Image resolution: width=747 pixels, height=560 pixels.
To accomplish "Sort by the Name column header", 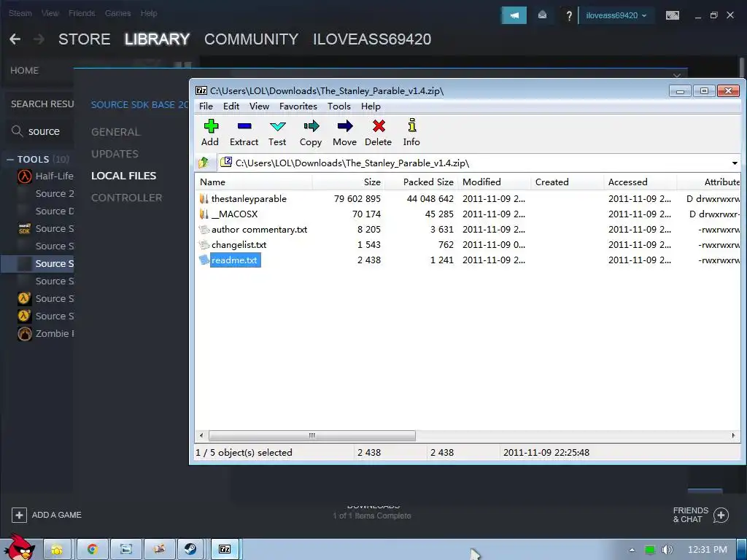I will (253, 182).
